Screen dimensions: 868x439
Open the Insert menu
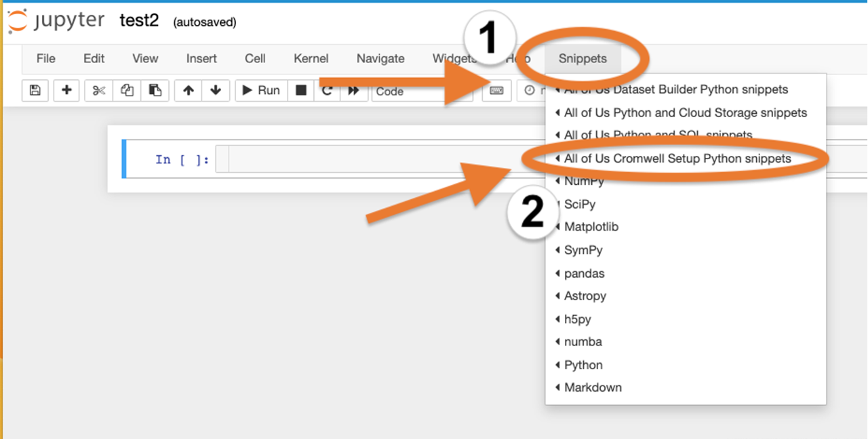pos(201,58)
